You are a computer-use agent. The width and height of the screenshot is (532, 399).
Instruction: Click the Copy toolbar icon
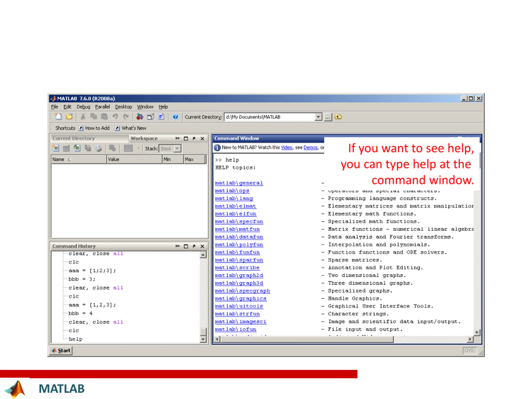(x=93, y=117)
